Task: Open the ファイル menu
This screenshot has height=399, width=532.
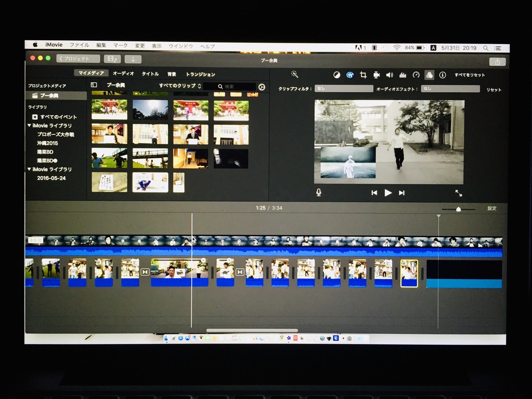Action: (79, 45)
